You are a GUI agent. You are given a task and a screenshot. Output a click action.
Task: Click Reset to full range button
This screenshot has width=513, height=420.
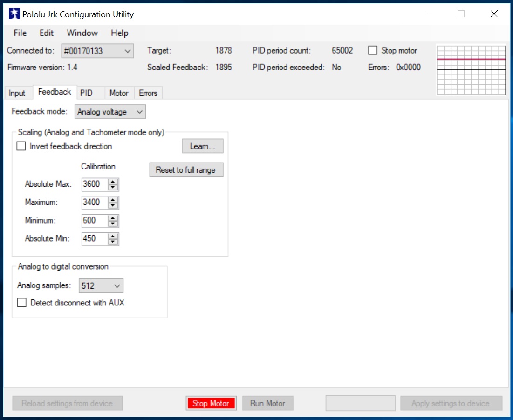click(186, 170)
